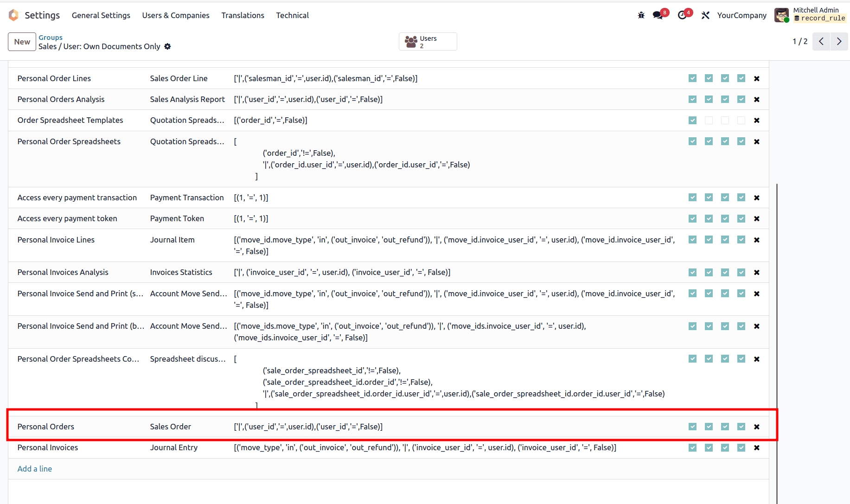Open the Users & Companies menu
850x504 pixels.
click(176, 15)
